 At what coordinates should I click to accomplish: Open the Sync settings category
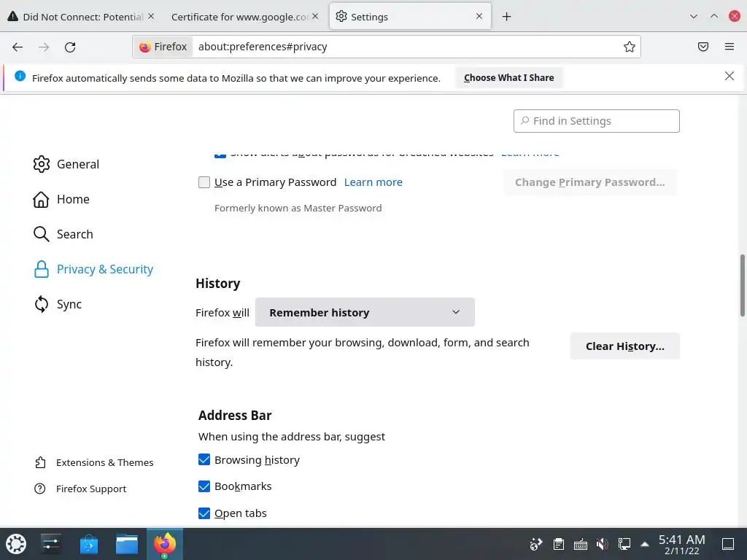tap(57, 304)
